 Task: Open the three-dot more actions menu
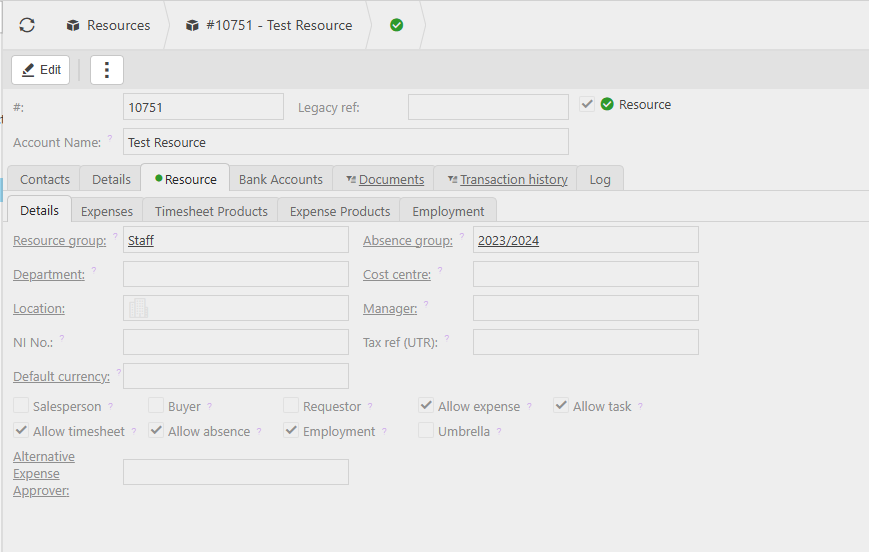106,70
